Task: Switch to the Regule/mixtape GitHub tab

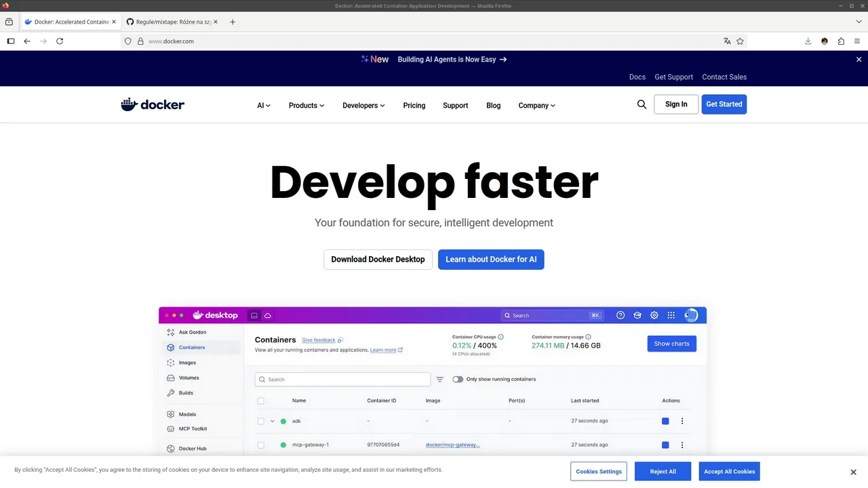Action: (173, 22)
